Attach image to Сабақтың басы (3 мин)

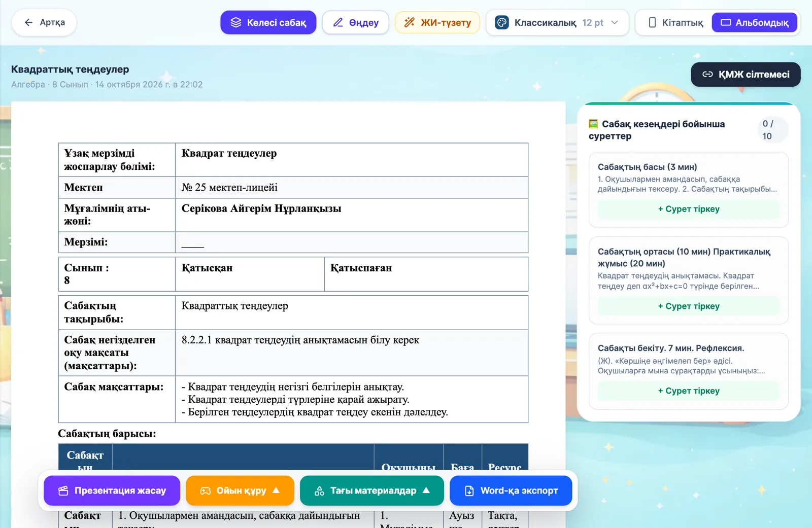[x=689, y=209]
